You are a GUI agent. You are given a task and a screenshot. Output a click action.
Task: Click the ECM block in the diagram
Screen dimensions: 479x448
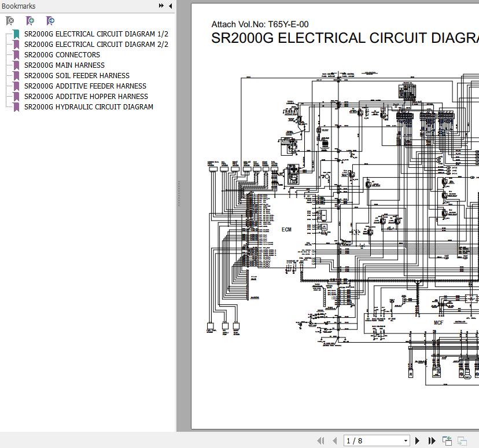286,230
